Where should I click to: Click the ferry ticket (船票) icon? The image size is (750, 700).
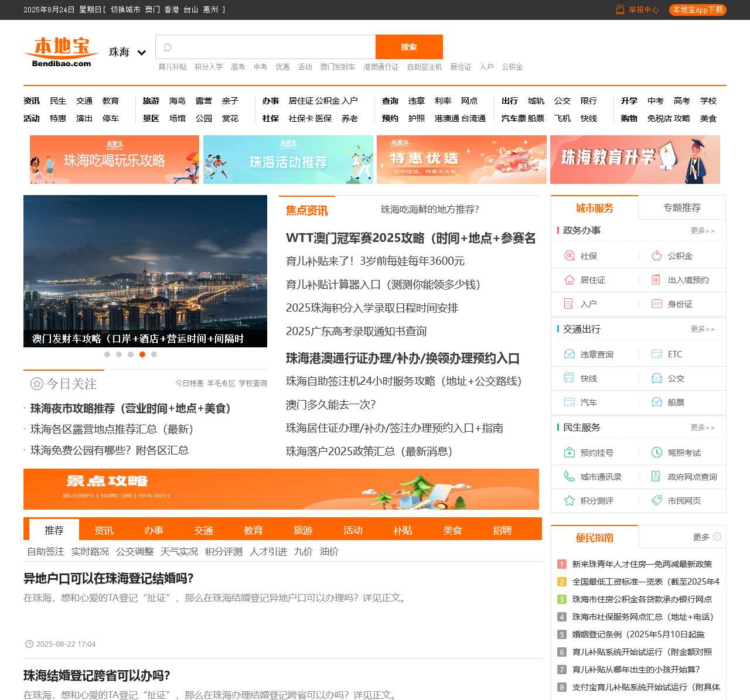656,402
